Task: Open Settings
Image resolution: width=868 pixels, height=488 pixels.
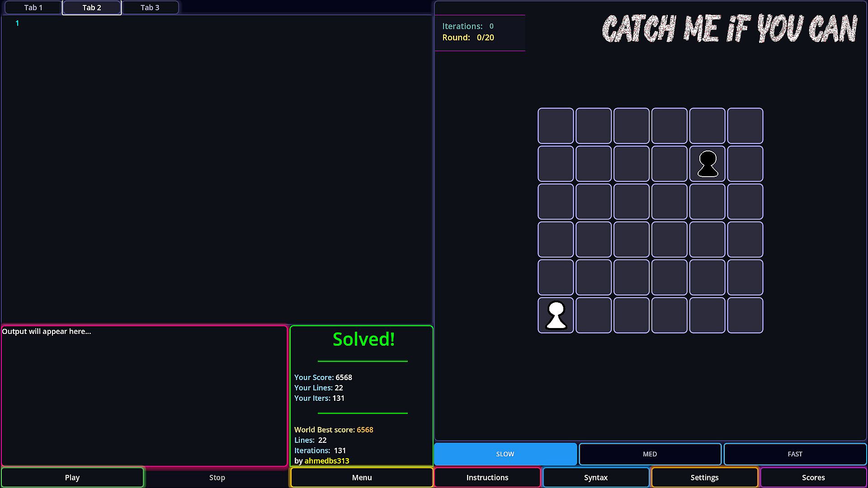Action: click(704, 478)
